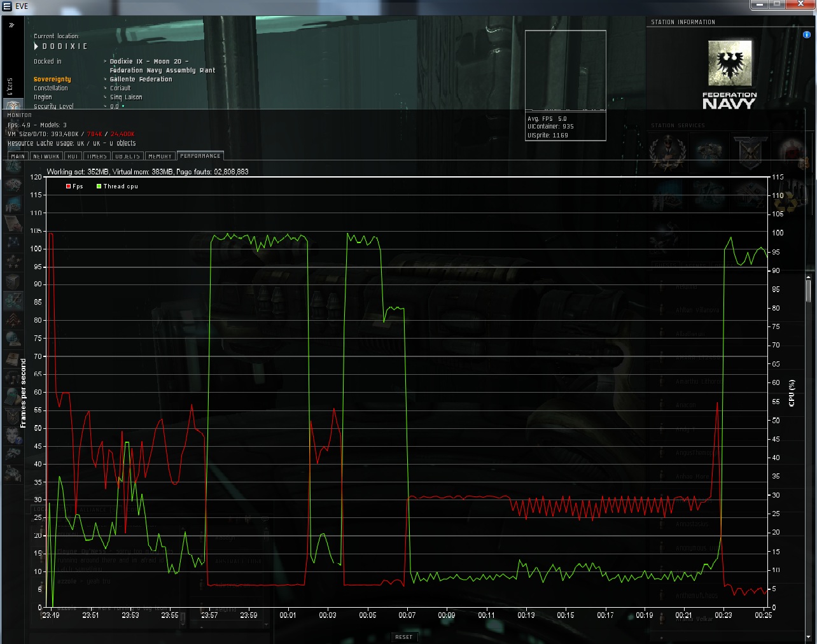This screenshot has height=644, width=817.
Task: Open the globe-and-card icon in sidebar
Action: click(x=13, y=397)
